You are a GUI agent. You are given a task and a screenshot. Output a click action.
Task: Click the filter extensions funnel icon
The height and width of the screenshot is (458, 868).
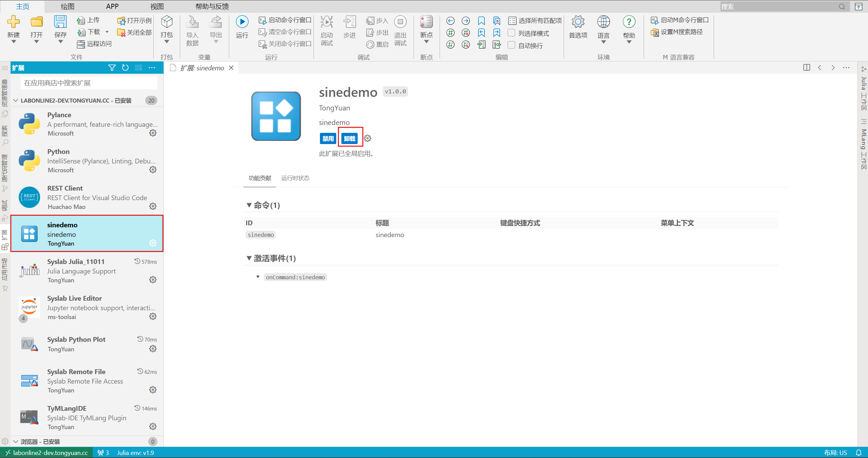point(112,68)
